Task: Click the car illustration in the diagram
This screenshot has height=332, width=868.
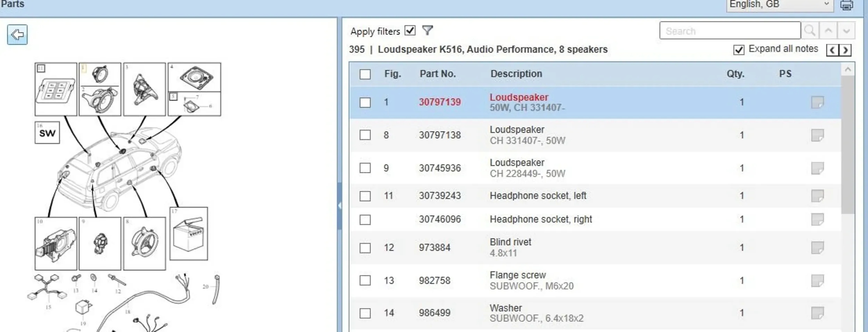Action: click(x=120, y=169)
